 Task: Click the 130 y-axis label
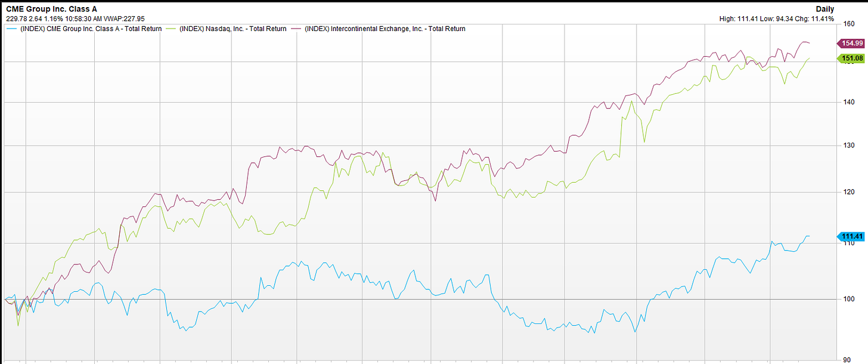click(849, 146)
